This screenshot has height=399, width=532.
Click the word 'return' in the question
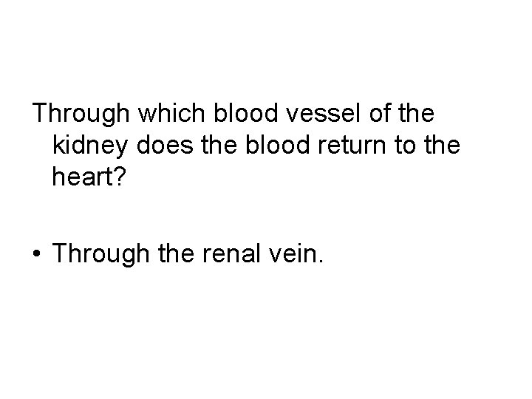coord(352,146)
